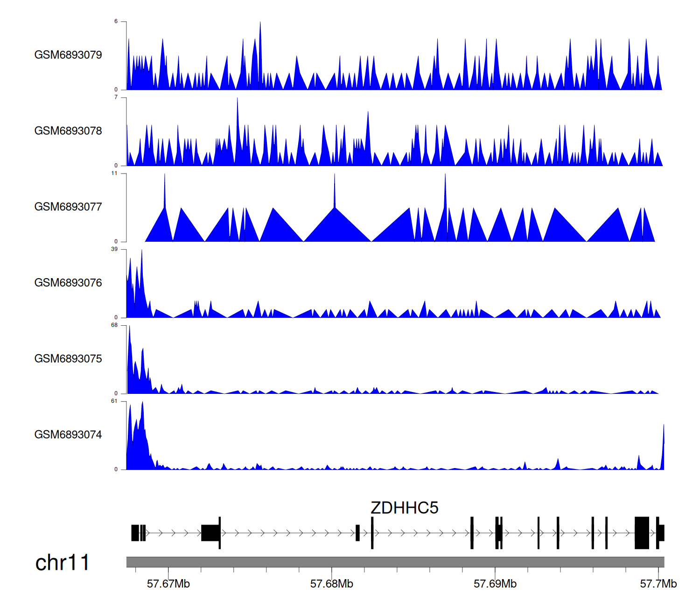Screen dimensions: 700x616
Task: Select the 57.7Mb position label
Action: 658,584
